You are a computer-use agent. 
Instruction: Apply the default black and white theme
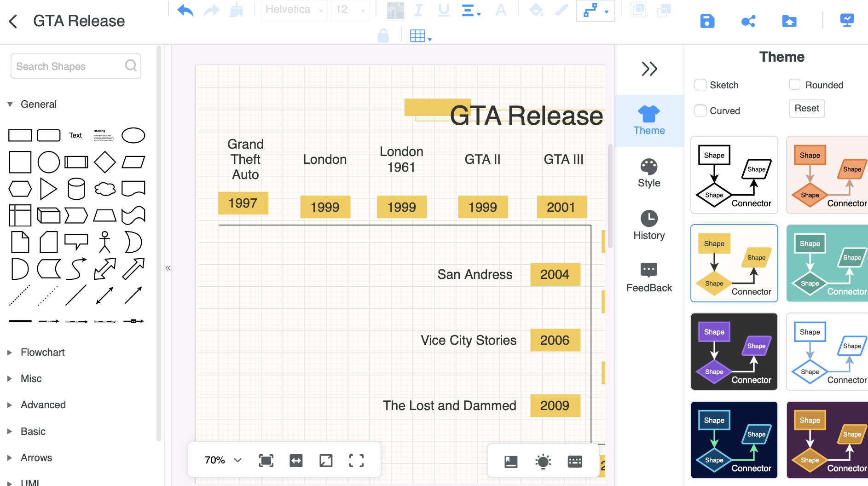734,175
